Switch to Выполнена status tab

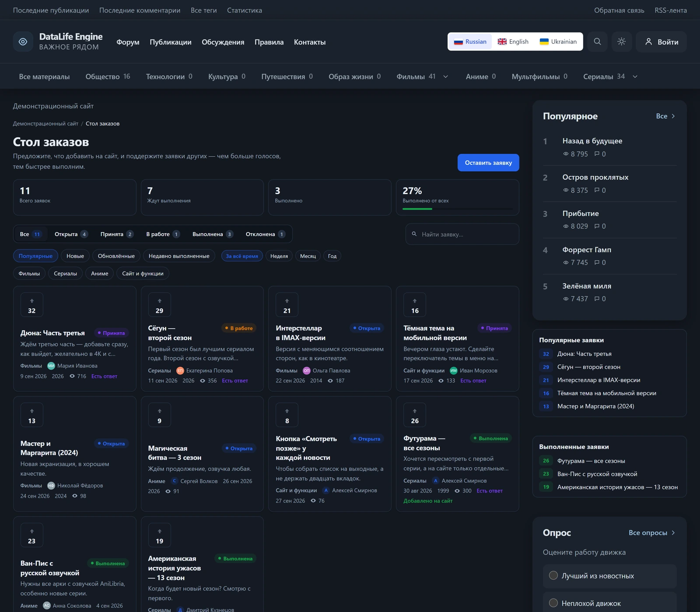coord(212,234)
